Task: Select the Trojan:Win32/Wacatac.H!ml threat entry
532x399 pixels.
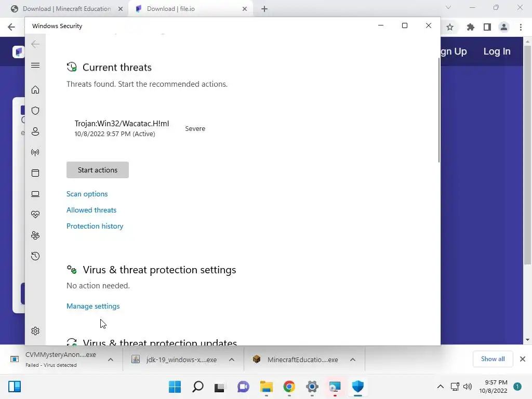Action: 122,129
